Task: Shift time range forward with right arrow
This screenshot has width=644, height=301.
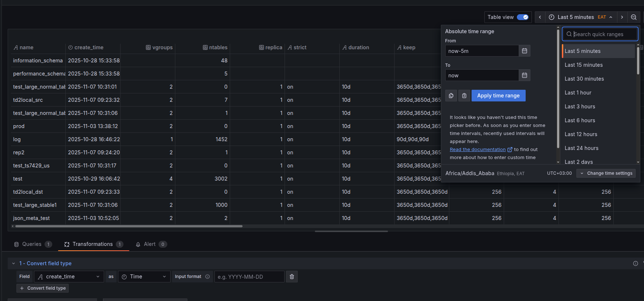Action: (622, 17)
